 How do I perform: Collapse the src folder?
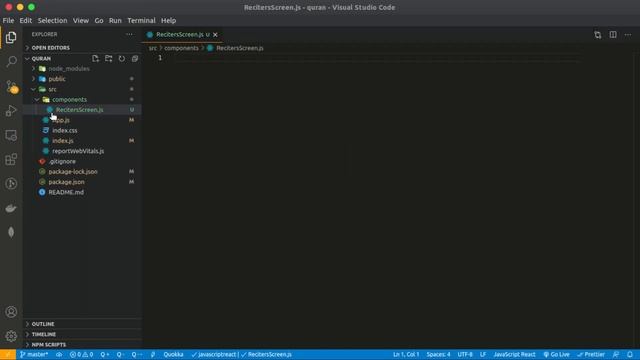tap(52, 89)
